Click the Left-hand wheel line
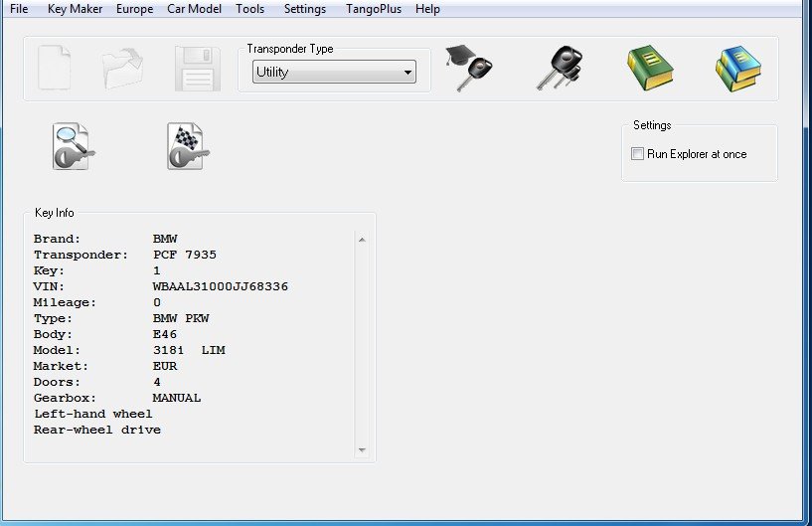This screenshot has height=526, width=812. click(x=93, y=414)
